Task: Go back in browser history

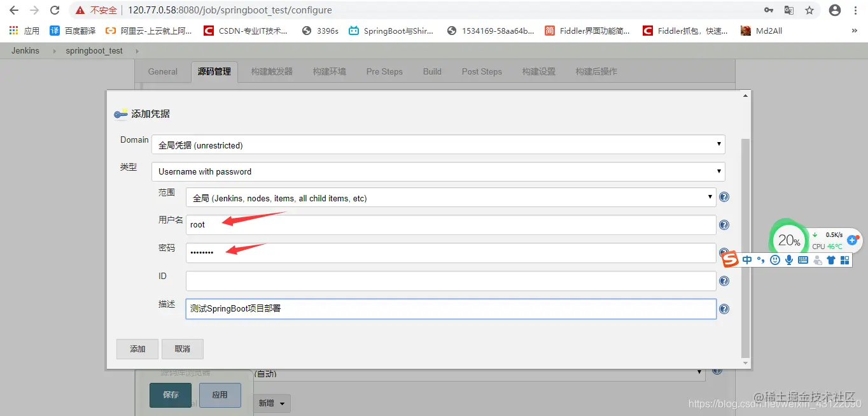Action: 14,10
